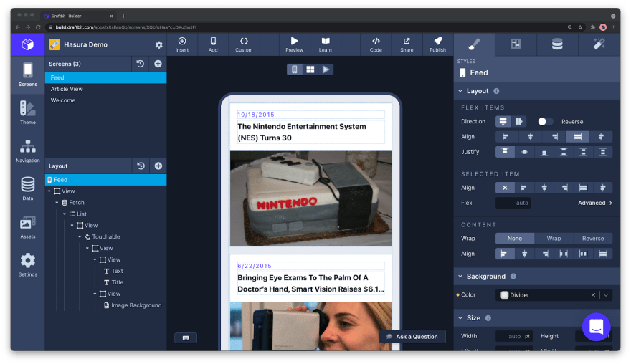Open the Assets sidebar section
The height and width of the screenshot is (364, 631).
point(27,227)
